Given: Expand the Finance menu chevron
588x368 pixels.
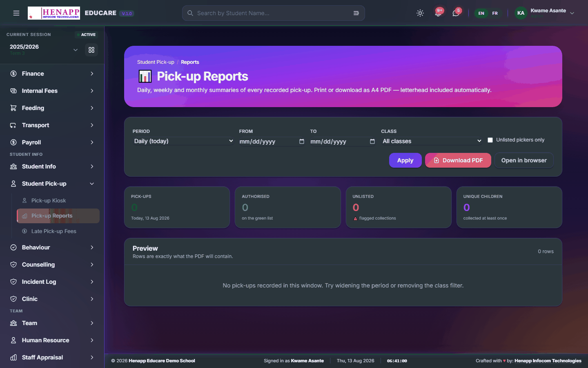Looking at the screenshot, I should pyautogui.click(x=92, y=74).
